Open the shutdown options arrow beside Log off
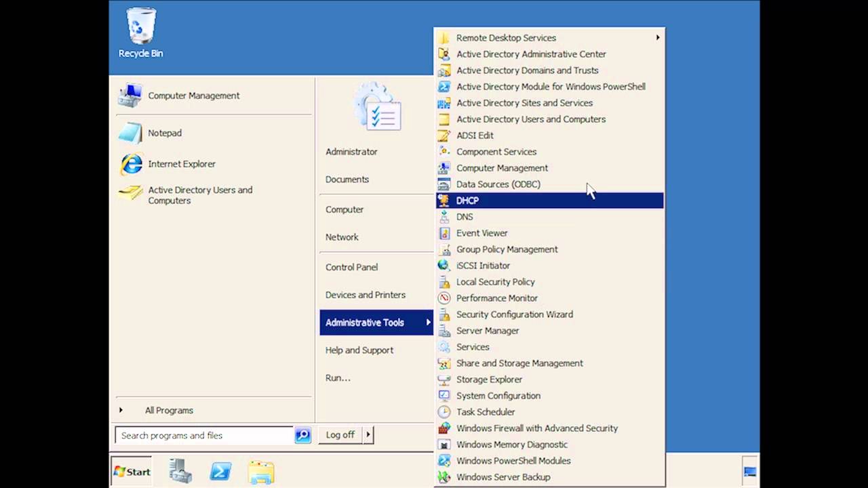 [368, 435]
